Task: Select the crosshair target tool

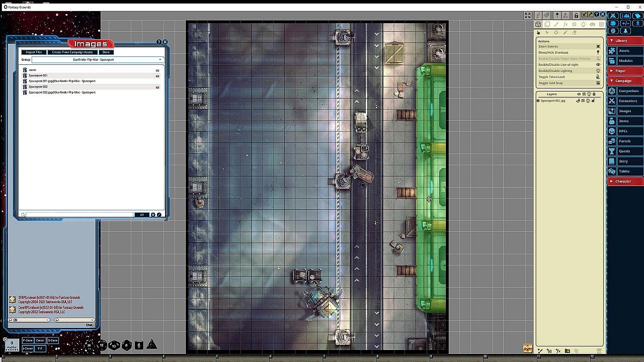Action: pyautogui.click(x=556, y=33)
